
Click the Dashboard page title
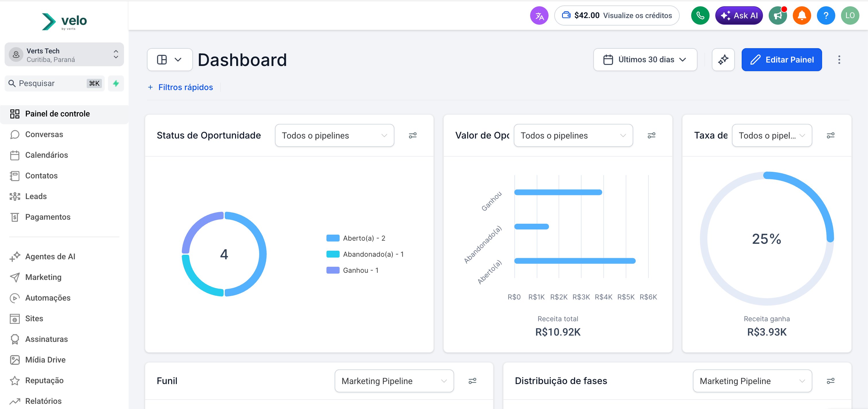pos(242,60)
